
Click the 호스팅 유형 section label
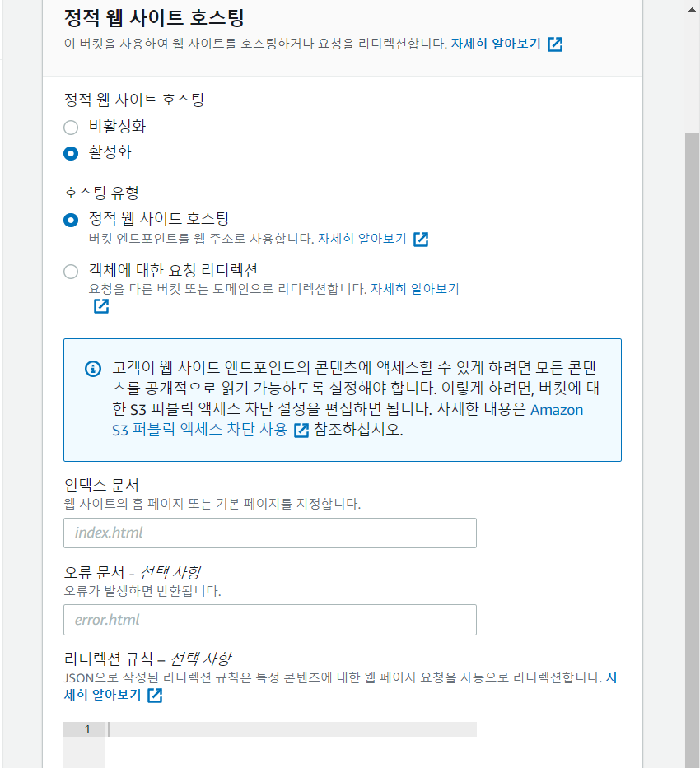(101, 193)
